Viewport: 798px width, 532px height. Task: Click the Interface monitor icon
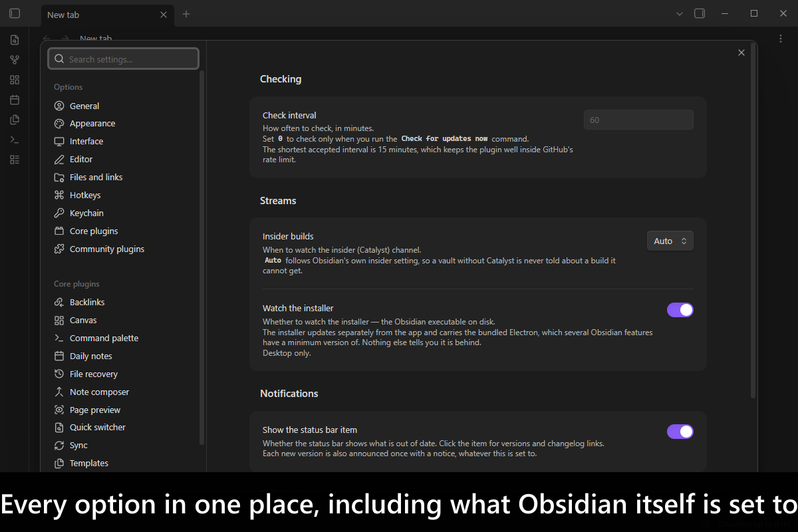59,142
